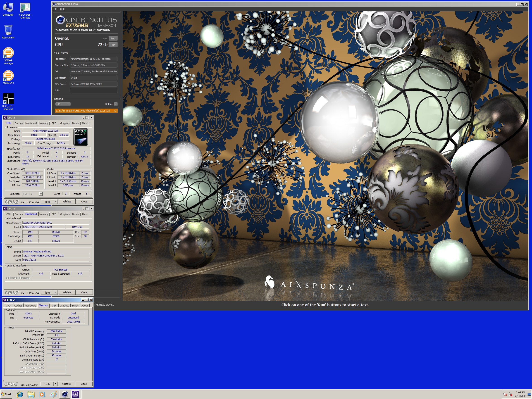Switch to Bench tab in top CPU-Z window
Viewport: 532px width, 399px height.
pos(76,123)
